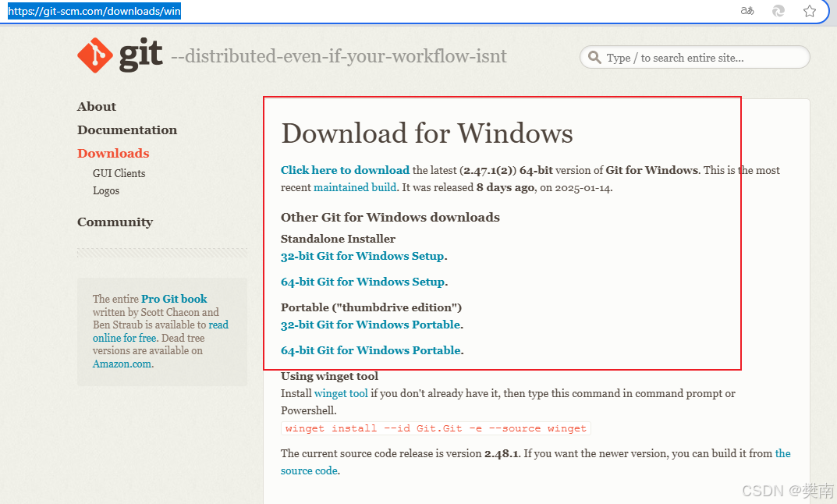The width and height of the screenshot is (837, 504).
Task: Download 64-bit Git for Windows Setup
Action: click(x=363, y=282)
